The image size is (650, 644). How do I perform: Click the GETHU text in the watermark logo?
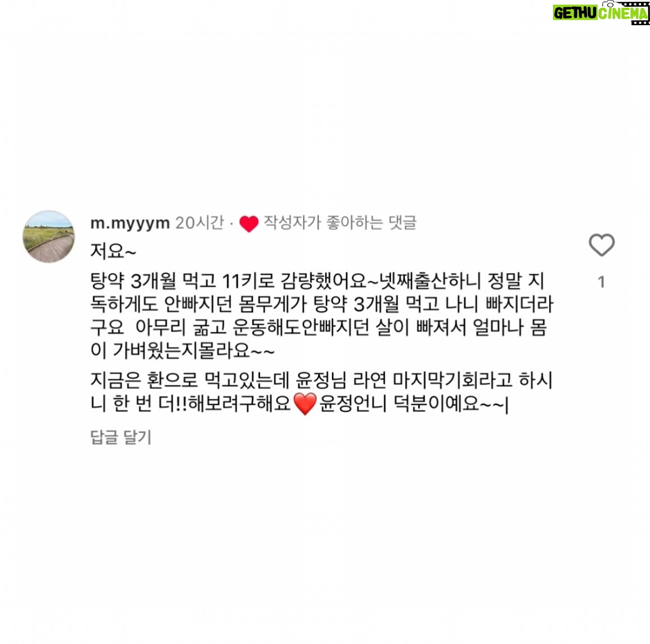click(x=575, y=13)
